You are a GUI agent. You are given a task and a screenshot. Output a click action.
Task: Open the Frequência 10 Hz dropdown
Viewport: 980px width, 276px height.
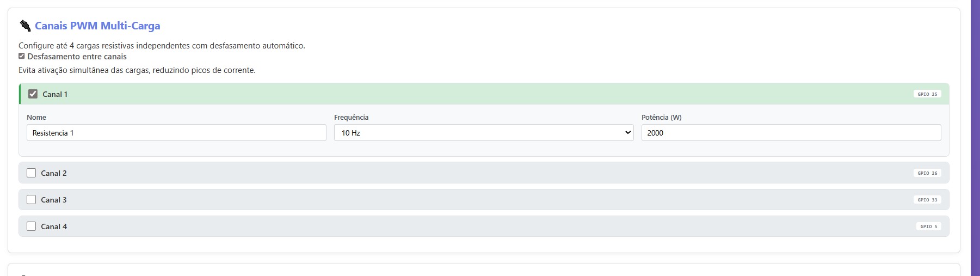point(483,133)
